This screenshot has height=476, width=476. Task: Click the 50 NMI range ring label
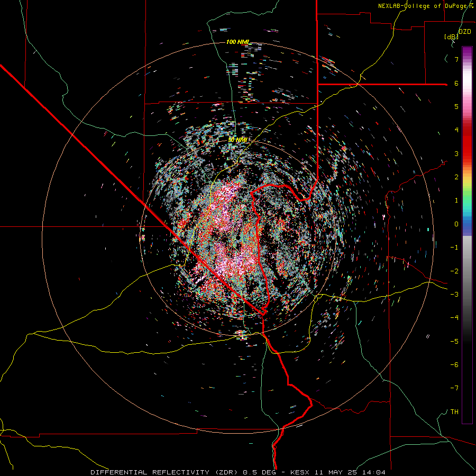point(237,140)
